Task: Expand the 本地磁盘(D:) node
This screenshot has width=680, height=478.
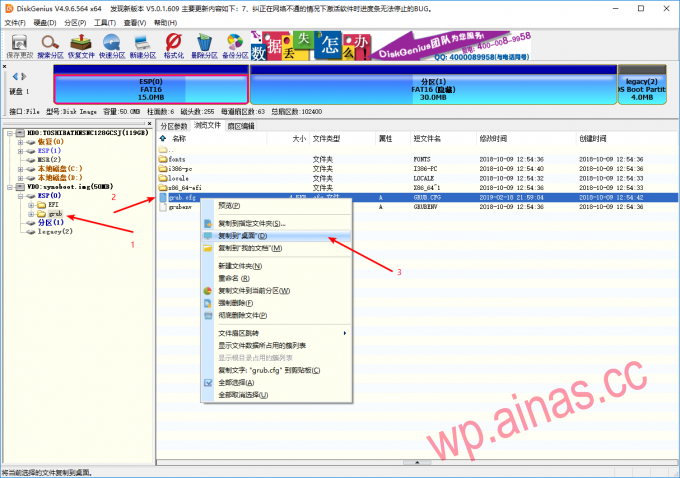Action: click(x=20, y=178)
